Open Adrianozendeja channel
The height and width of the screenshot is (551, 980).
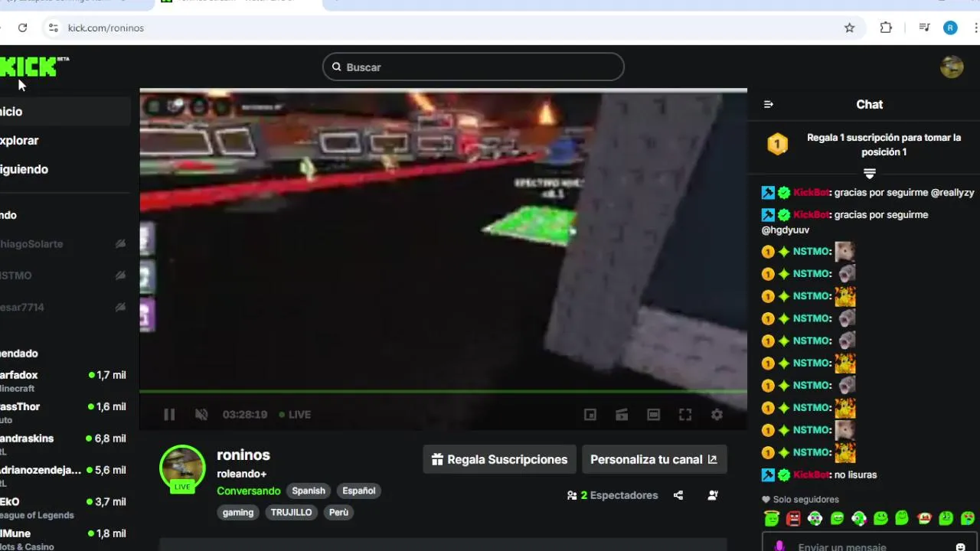tap(65, 476)
